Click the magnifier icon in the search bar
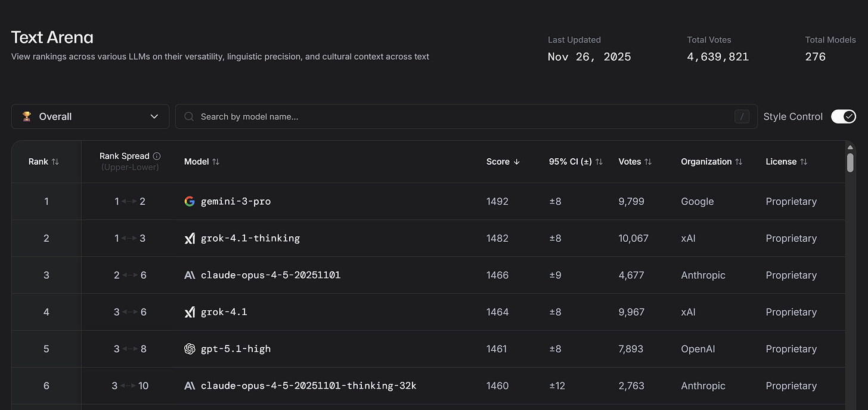868x410 pixels. point(189,116)
